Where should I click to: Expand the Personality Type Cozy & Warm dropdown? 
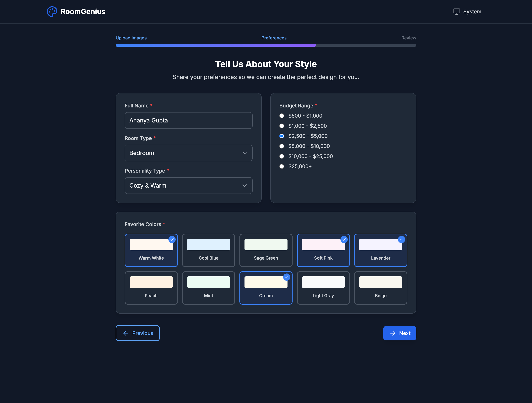[188, 186]
